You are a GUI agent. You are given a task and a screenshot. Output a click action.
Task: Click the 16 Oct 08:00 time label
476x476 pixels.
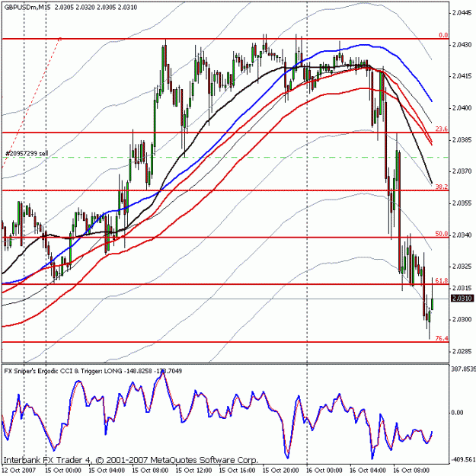(x=411, y=471)
